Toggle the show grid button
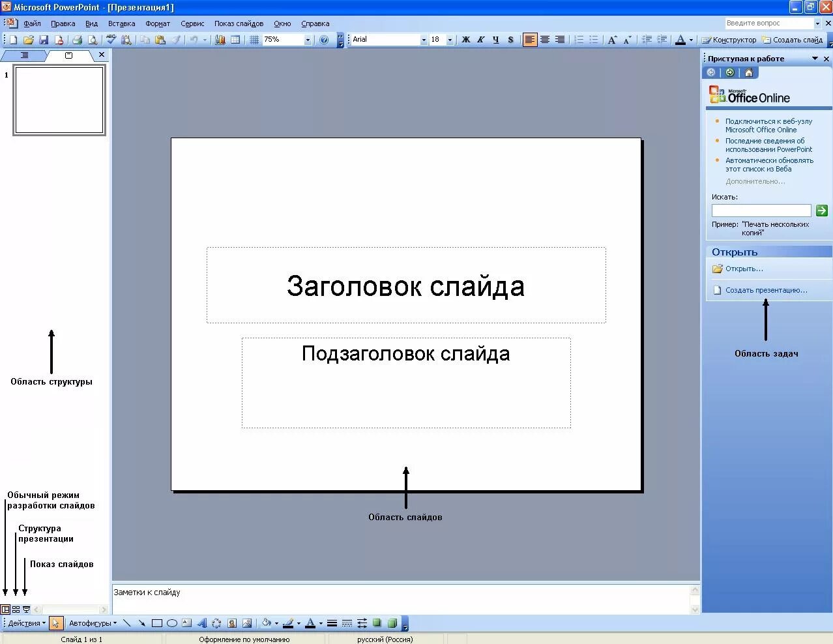The image size is (833, 644). (254, 40)
